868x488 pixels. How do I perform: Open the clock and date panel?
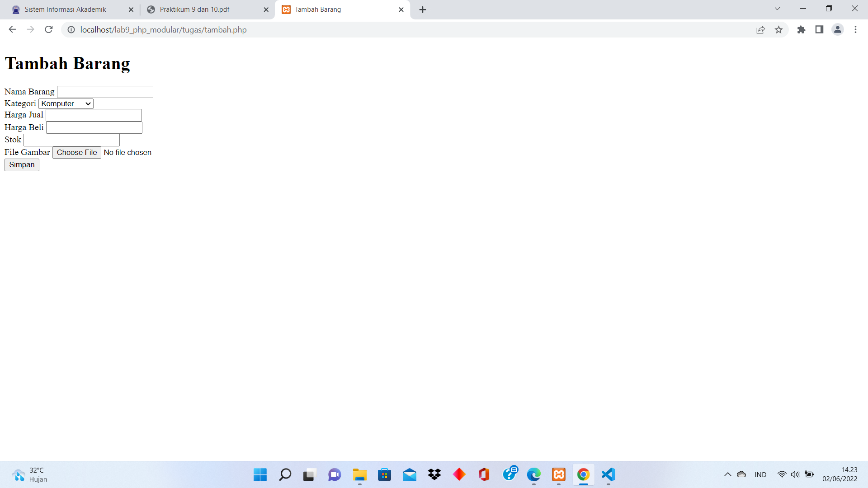840,474
